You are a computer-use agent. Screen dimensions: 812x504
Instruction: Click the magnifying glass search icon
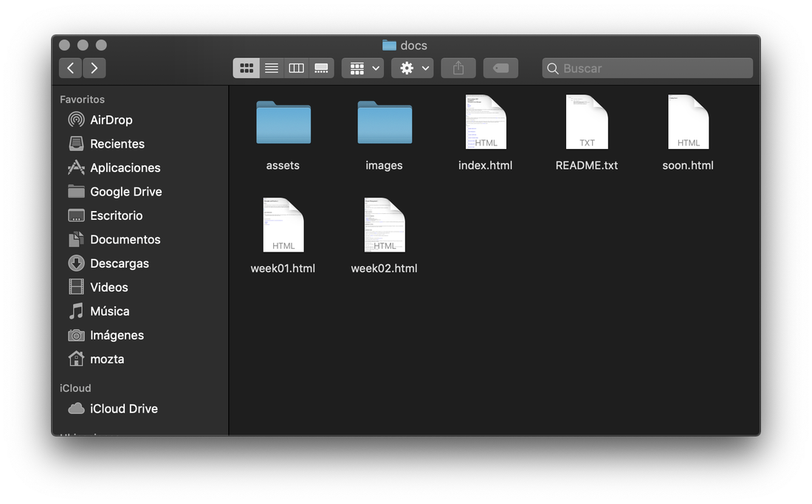point(553,69)
